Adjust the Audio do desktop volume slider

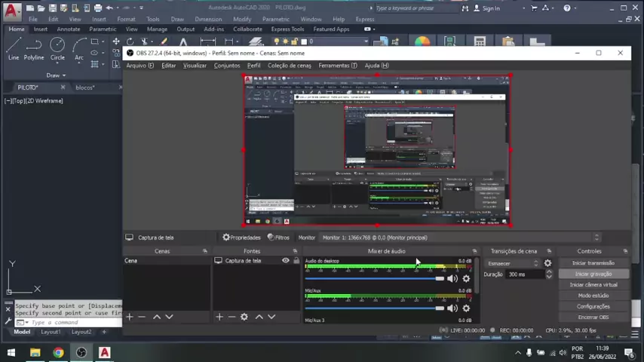(x=440, y=279)
